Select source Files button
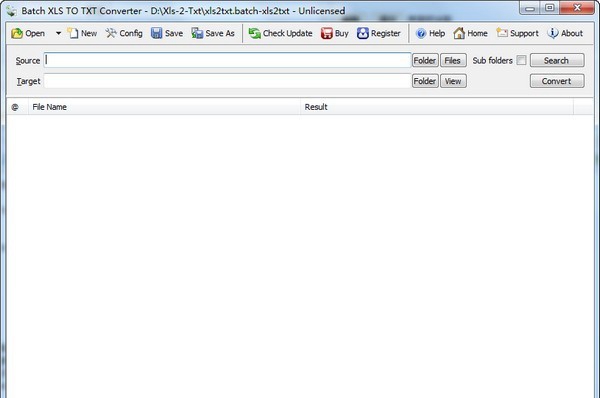600x398 pixels. point(453,60)
